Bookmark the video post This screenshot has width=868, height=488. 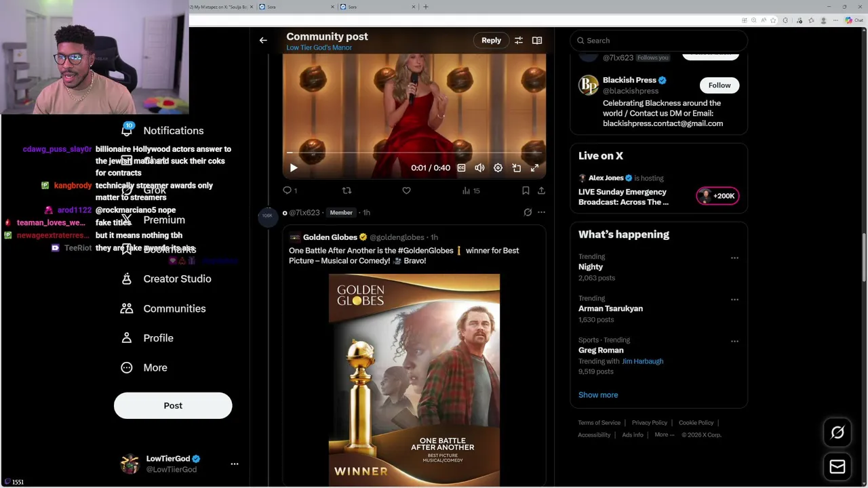coord(526,191)
